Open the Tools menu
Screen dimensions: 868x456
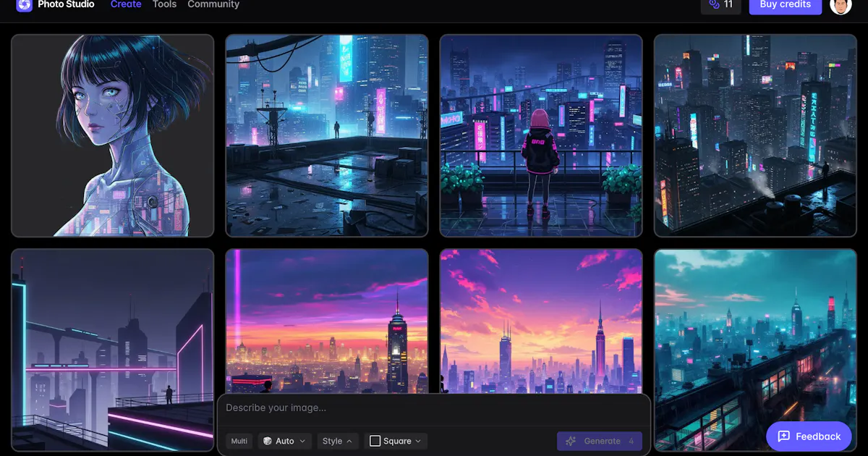[164, 4]
